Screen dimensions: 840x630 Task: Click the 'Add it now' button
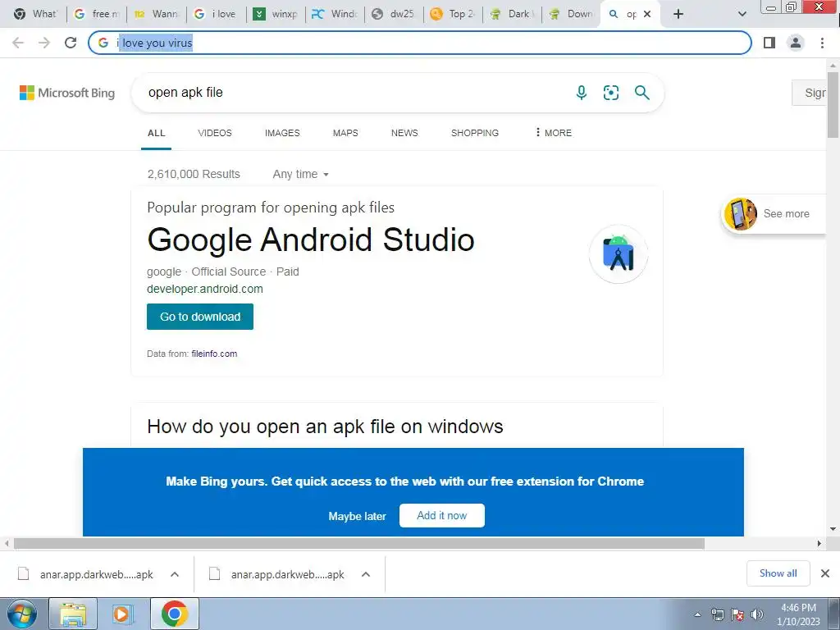tap(442, 515)
